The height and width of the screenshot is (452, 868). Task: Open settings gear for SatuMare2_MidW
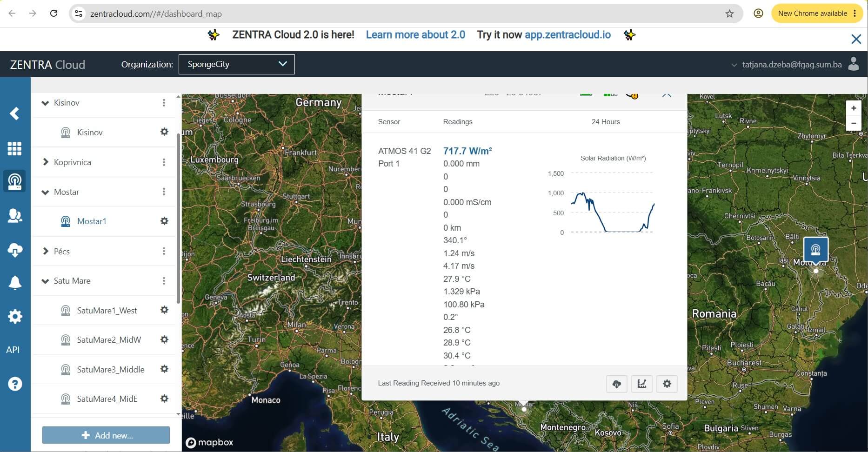click(164, 339)
